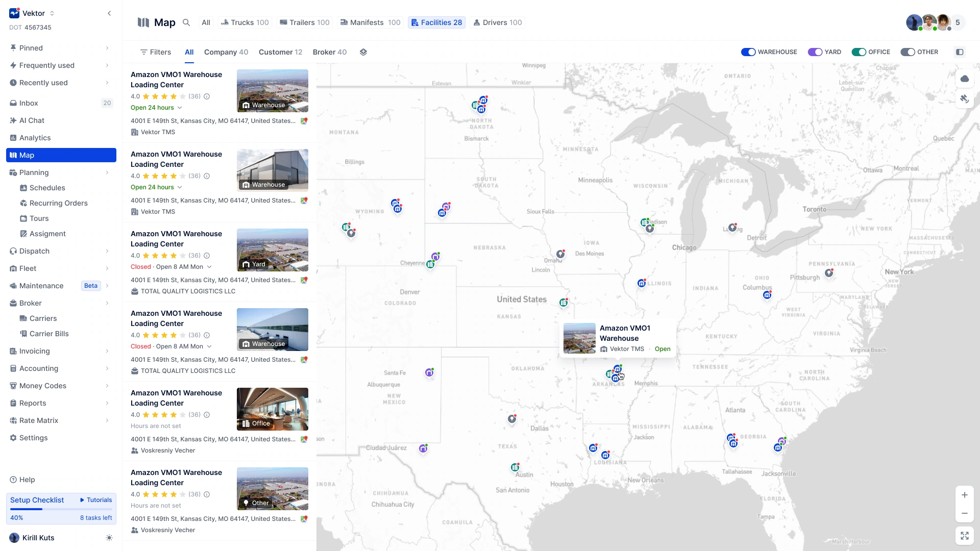Open Tutorials link

click(x=96, y=500)
